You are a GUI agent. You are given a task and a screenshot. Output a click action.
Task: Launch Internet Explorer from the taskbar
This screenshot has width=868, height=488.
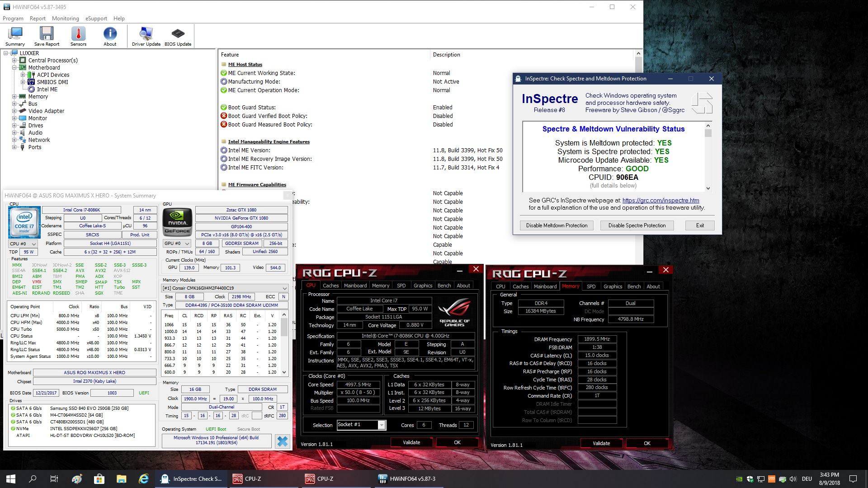point(143,479)
